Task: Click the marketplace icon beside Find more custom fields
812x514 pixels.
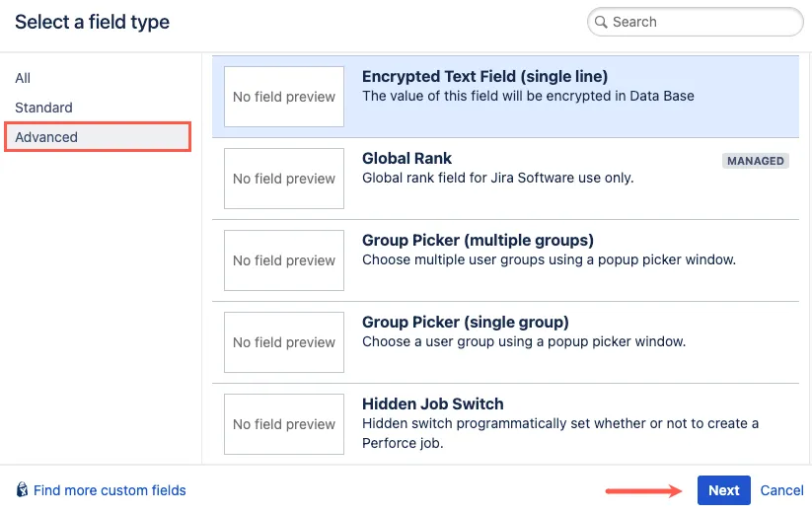Action: click(x=22, y=489)
